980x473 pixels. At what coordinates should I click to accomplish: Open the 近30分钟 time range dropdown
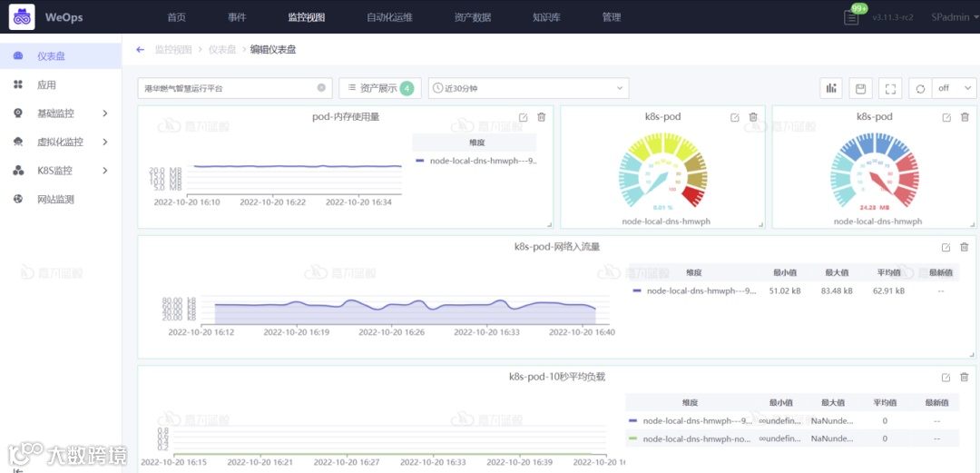click(528, 88)
